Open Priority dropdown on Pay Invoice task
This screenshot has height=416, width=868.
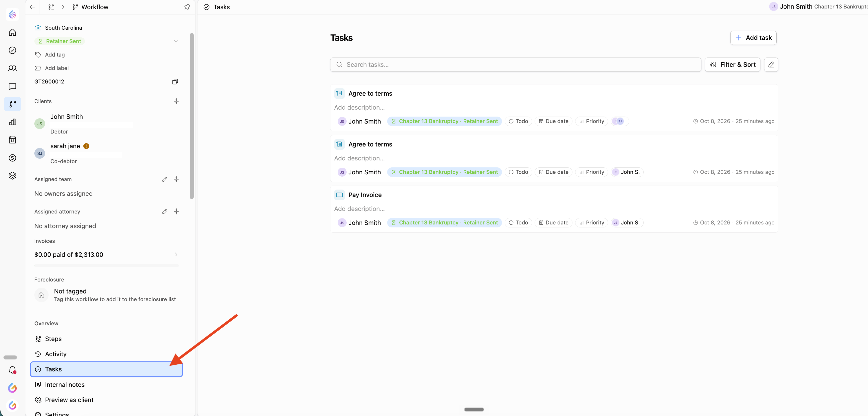[592, 223]
